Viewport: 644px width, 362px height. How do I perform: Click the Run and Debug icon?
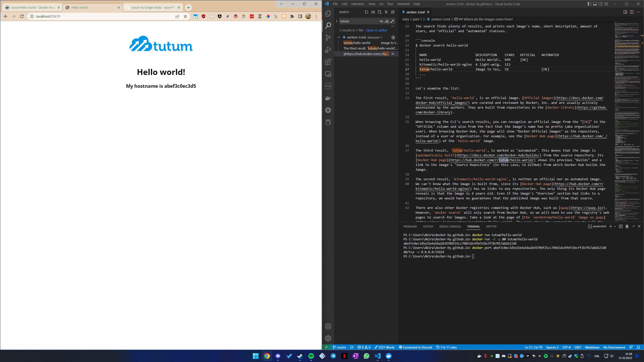point(328,50)
